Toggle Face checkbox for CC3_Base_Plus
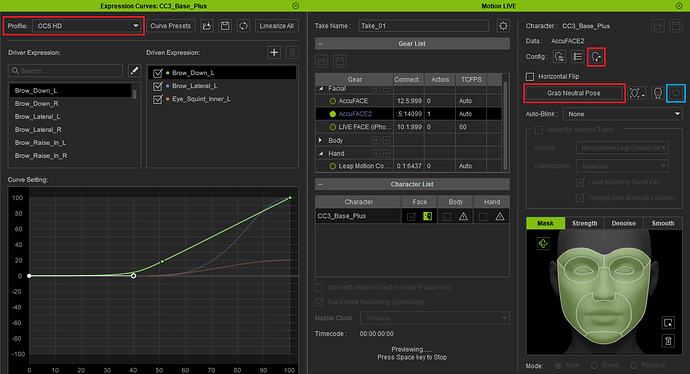Viewport: 690px width, 374px height. (411, 216)
